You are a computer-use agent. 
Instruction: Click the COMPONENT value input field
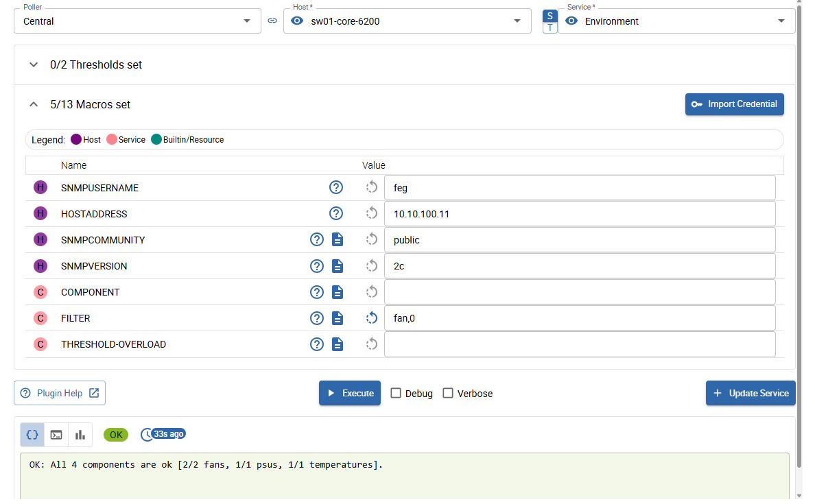tap(580, 292)
